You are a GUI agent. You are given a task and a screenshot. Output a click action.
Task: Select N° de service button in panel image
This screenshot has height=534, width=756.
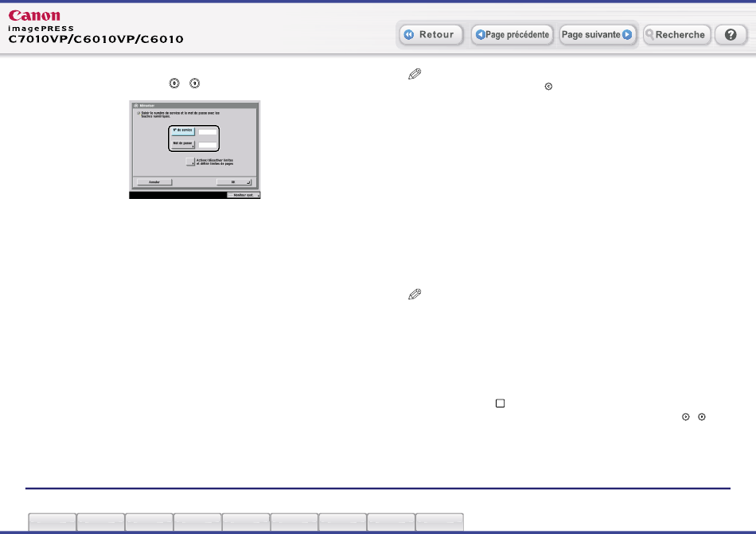click(x=183, y=131)
